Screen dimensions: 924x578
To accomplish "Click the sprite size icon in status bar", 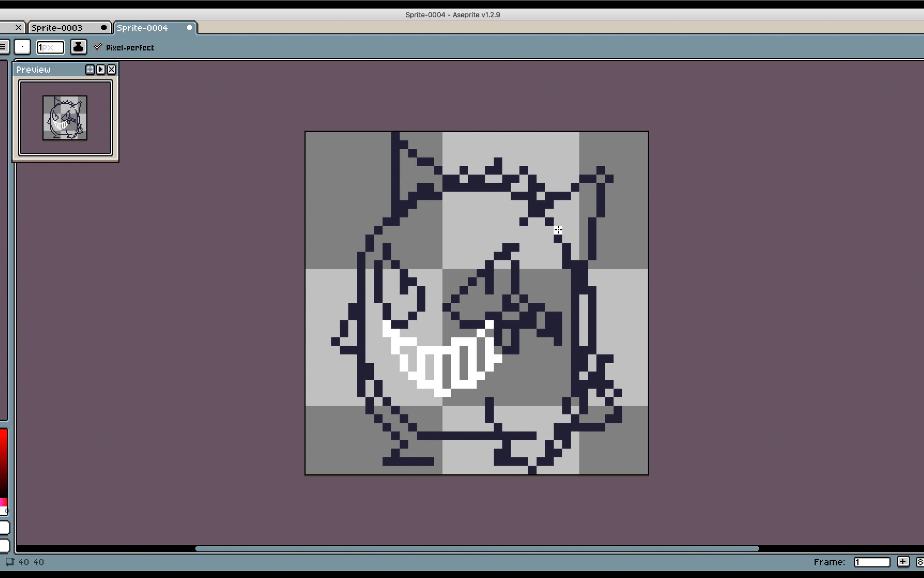I will point(10,562).
